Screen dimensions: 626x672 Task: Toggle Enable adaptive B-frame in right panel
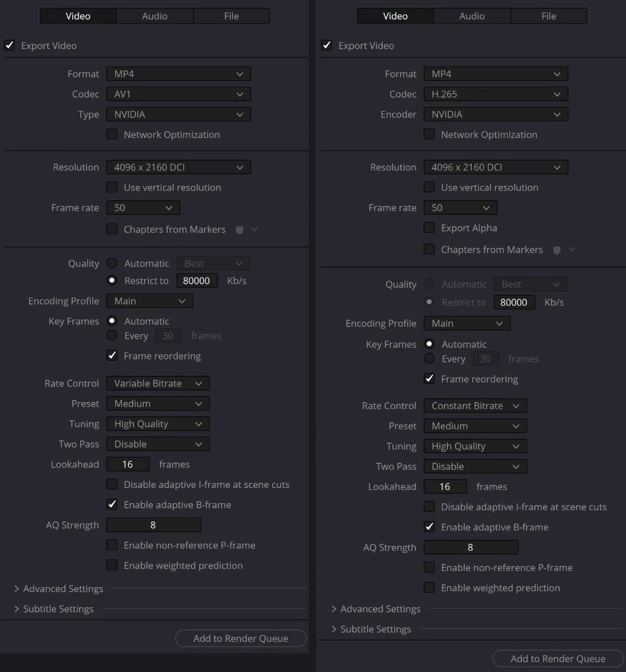429,526
